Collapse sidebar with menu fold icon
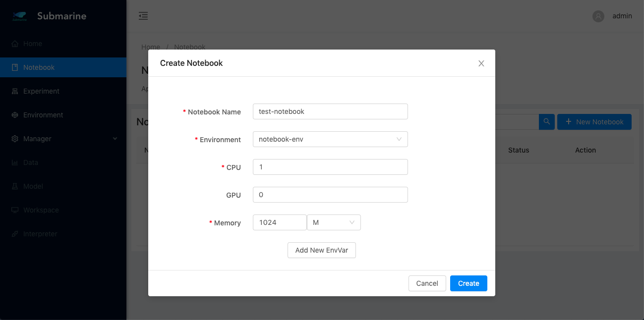 143,16
